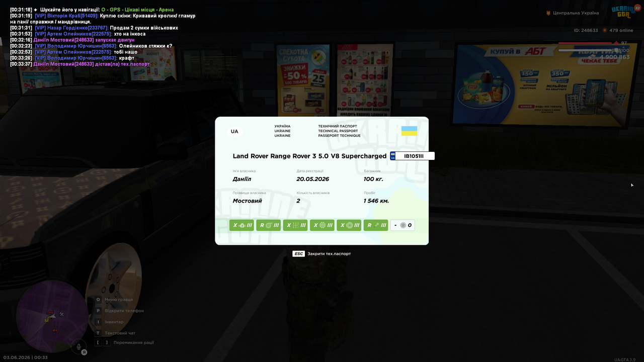Click the ESC key to close passport
Screen dimensions: 644x362
pos(299,254)
